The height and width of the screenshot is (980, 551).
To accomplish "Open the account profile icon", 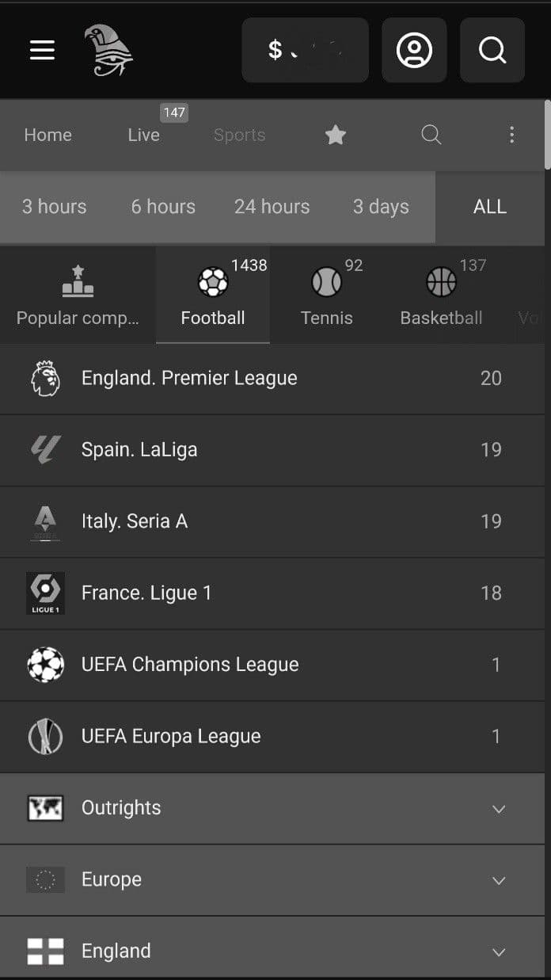I will coord(414,50).
